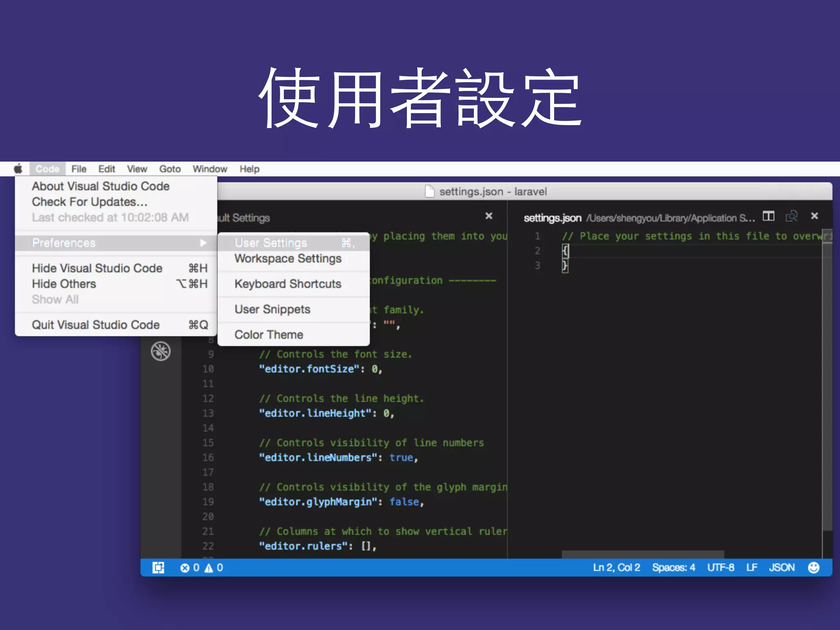Click "// Controls the font size." comment

336,354
